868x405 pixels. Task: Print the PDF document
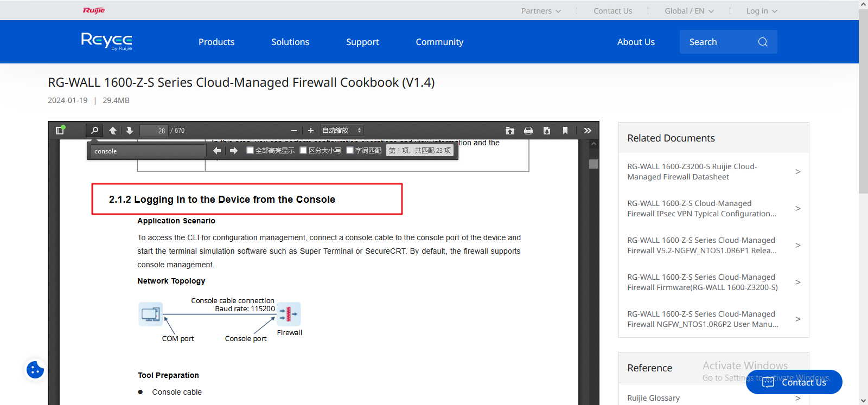[528, 131]
